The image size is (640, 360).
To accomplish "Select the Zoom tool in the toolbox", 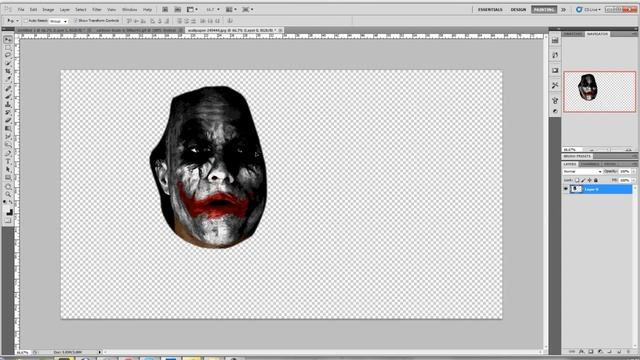I will click(x=8, y=195).
